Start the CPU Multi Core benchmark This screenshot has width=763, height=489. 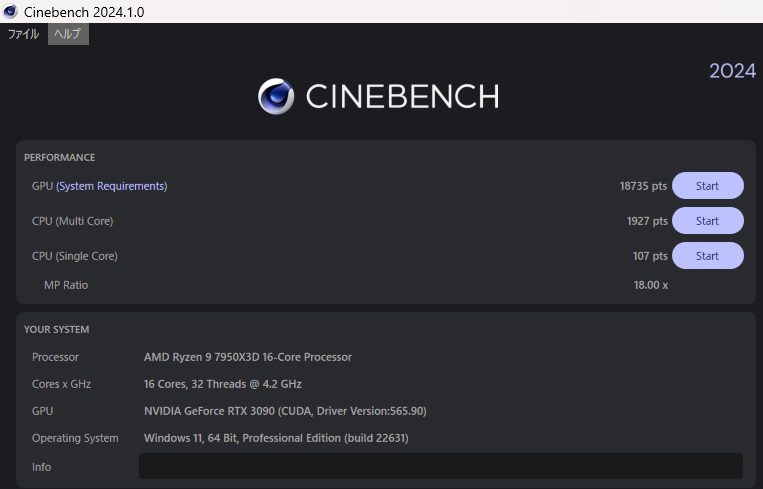(708, 221)
